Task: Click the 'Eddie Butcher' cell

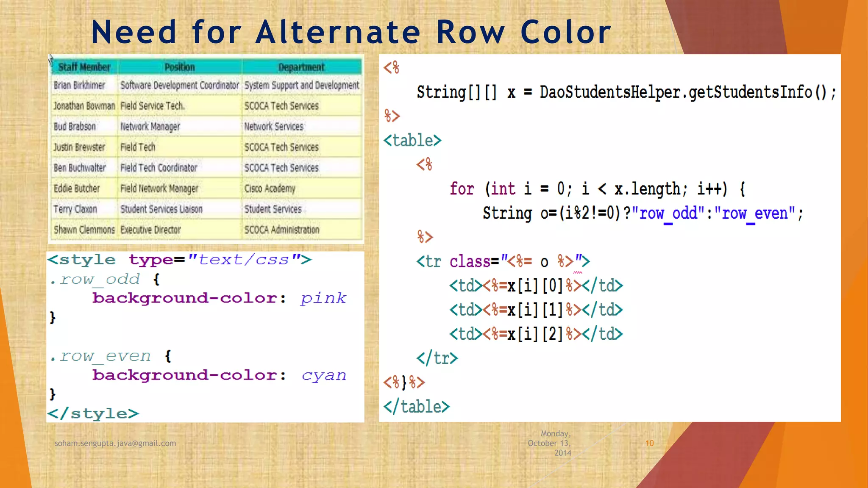Action: point(84,189)
